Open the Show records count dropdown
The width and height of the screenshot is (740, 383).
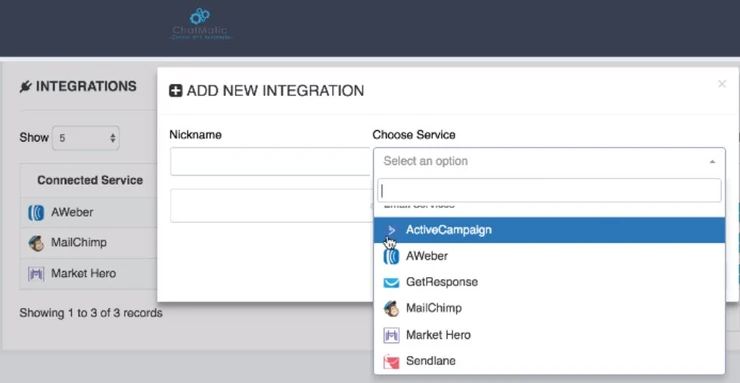coord(86,138)
